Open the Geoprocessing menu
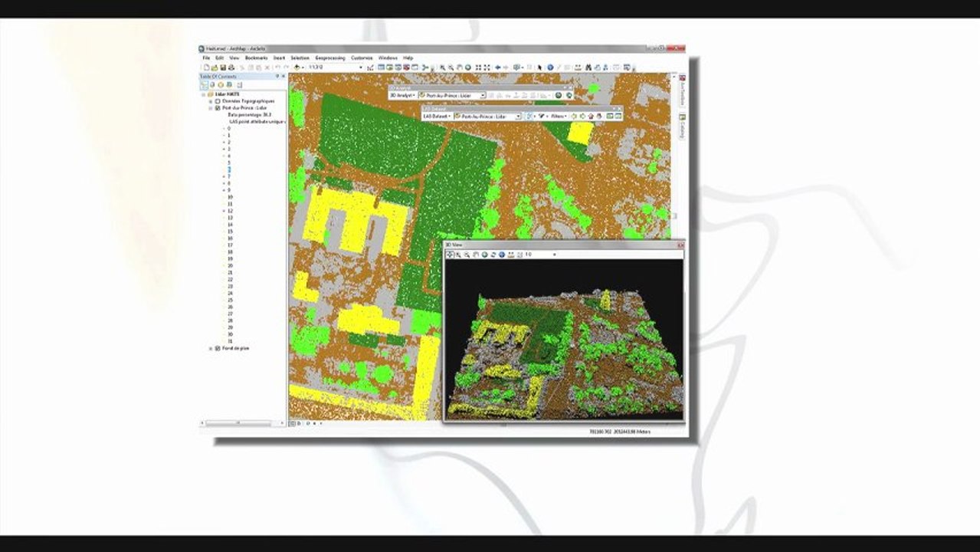The height and width of the screenshot is (552, 980). click(x=330, y=58)
